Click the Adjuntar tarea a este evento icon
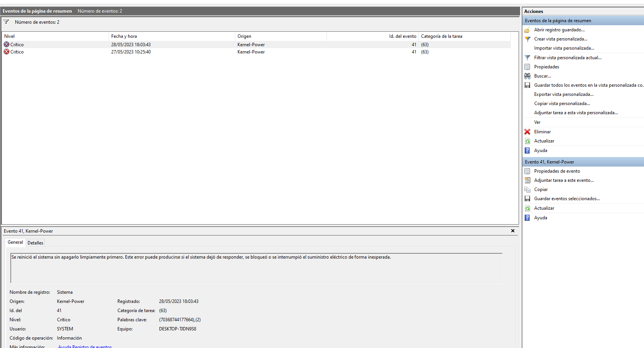 point(527,180)
